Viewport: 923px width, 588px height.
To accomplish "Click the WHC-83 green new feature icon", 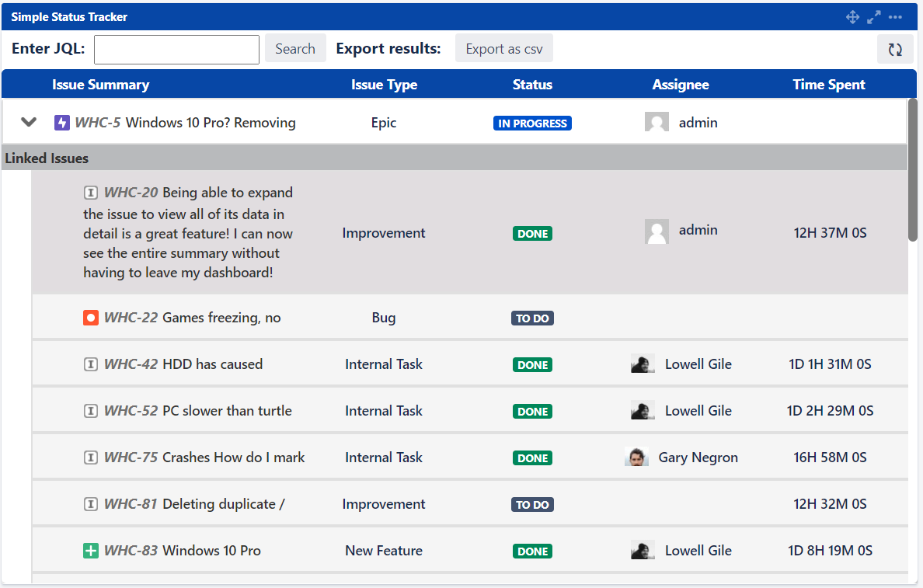I will coord(91,551).
